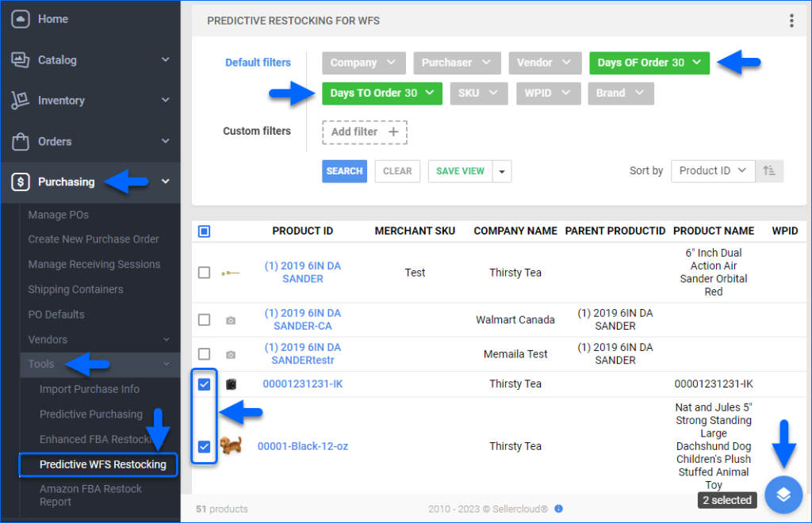Click the info icon next to Sellercloud copyright
812x523 pixels.
tap(560, 509)
